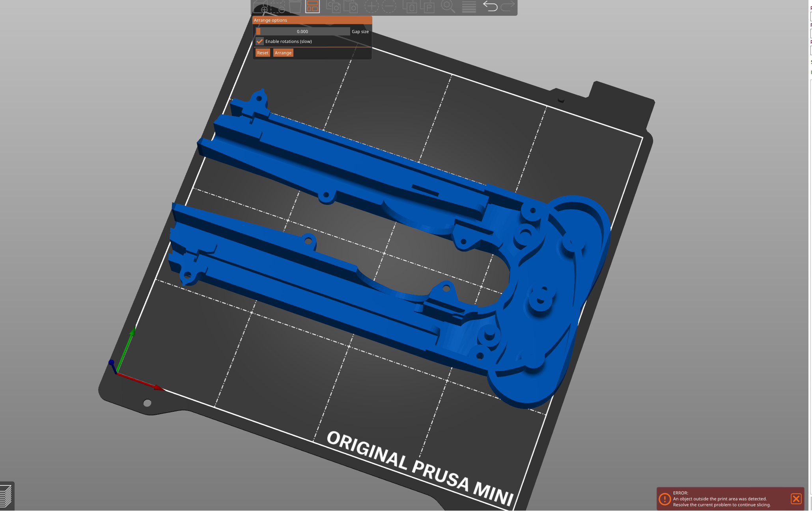This screenshot has height=511, width=812.
Task: Click the Remove instance minus icon
Action: pyautogui.click(x=389, y=6)
